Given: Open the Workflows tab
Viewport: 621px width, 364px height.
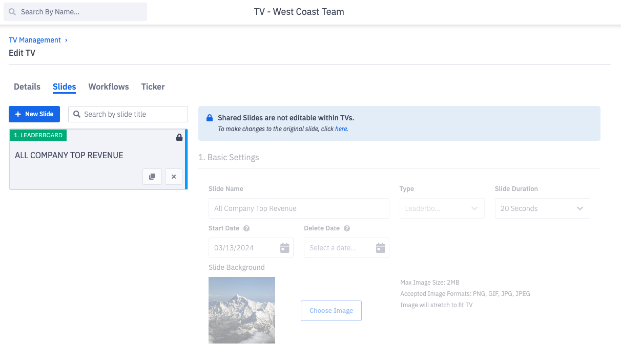Looking at the screenshot, I should [109, 87].
